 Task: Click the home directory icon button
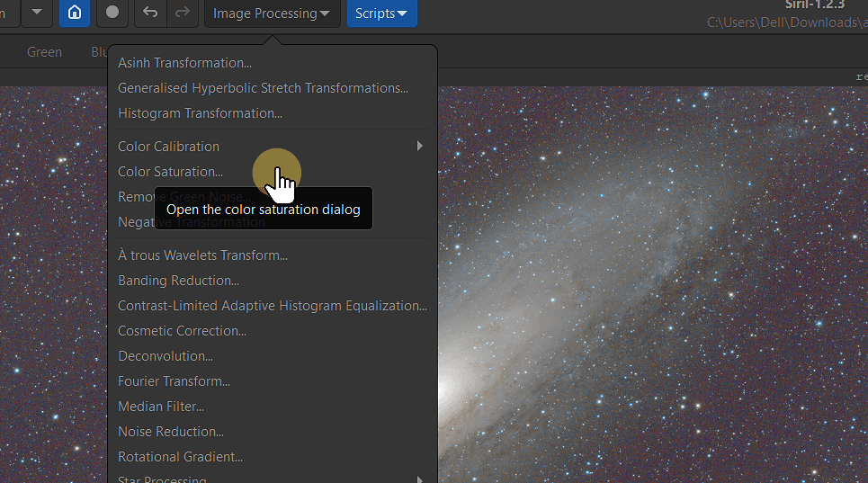(x=75, y=13)
